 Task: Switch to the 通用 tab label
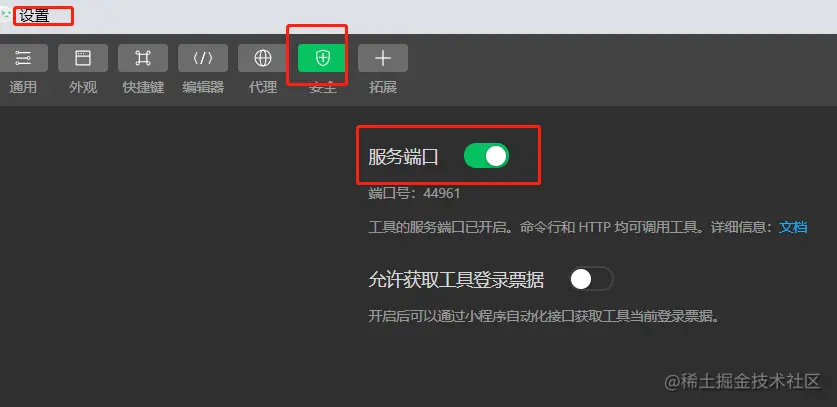23,87
